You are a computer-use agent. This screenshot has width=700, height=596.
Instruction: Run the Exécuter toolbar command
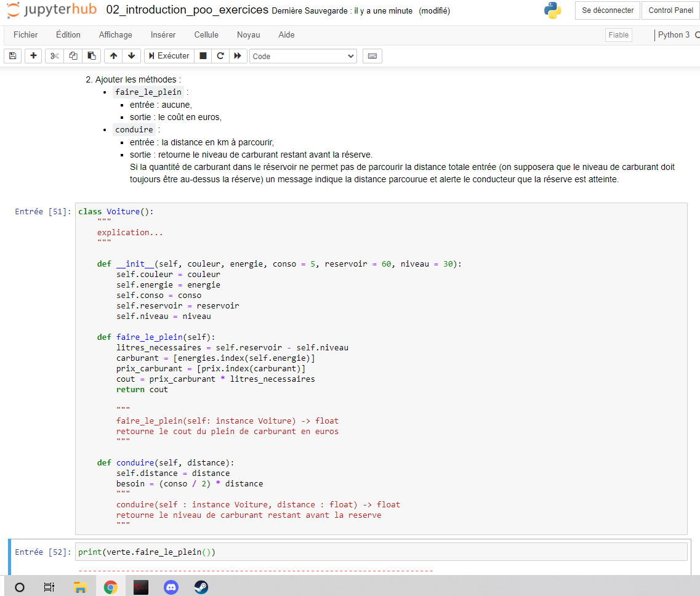168,55
